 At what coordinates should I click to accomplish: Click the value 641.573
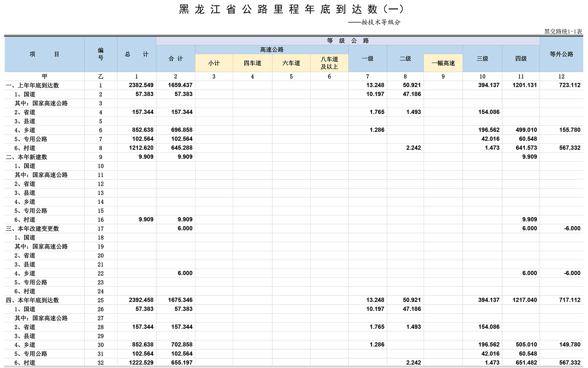tap(526, 148)
